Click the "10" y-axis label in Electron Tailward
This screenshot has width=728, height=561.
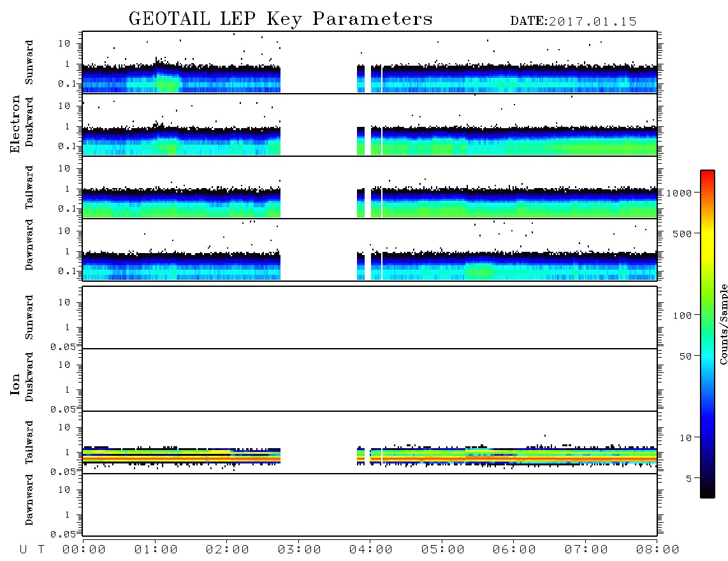click(x=64, y=168)
